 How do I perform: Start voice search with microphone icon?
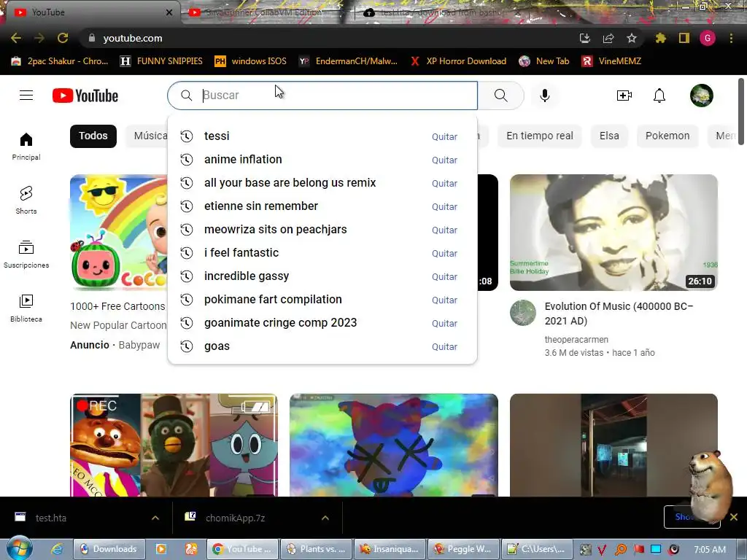click(544, 96)
